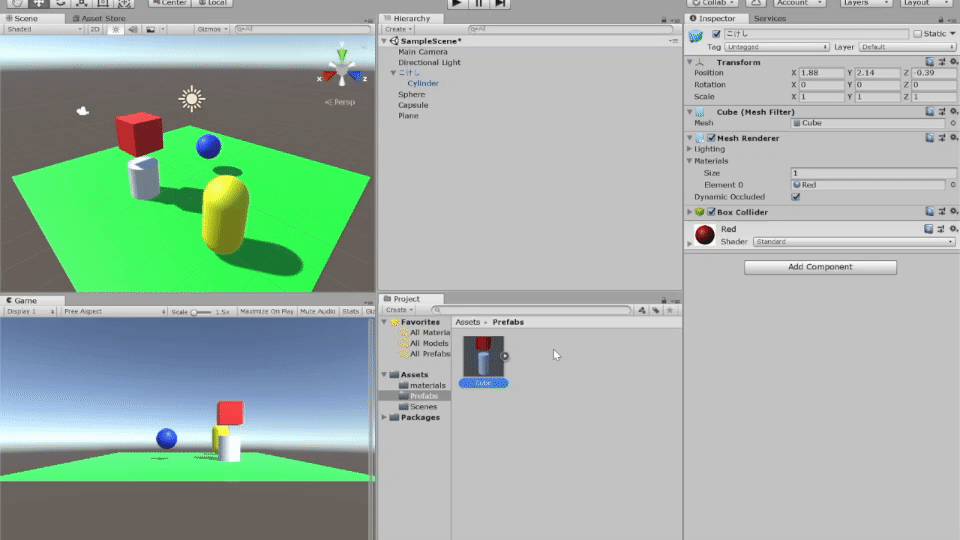This screenshot has height=540, width=960.
Task: Click the Mesh object picker circle
Action: click(x=952, y=123)
